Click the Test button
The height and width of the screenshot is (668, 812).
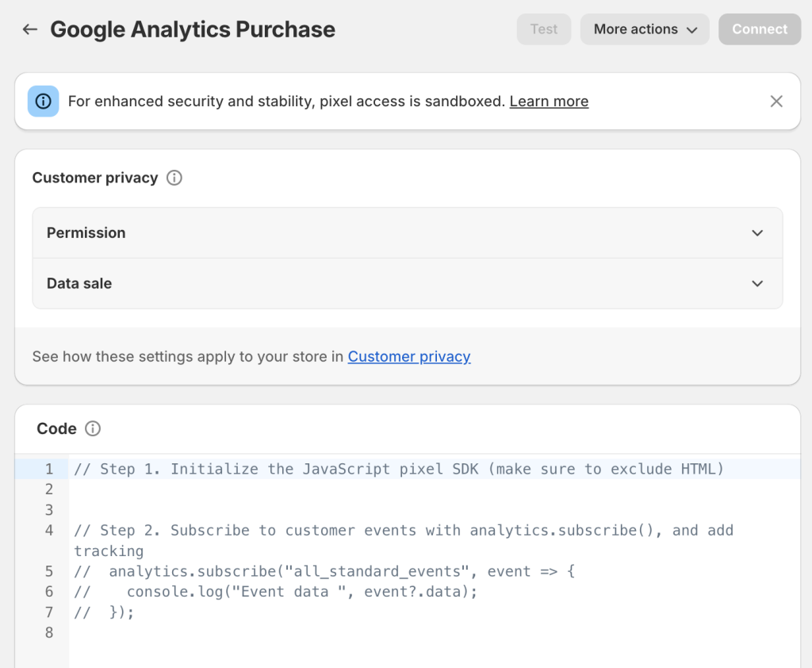click(x=544, y=29)
